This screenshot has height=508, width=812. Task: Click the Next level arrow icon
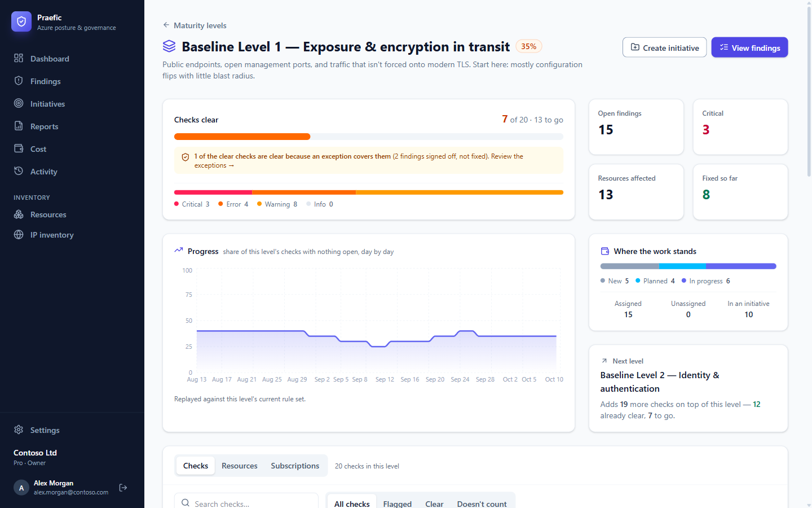tap(604, 361)
